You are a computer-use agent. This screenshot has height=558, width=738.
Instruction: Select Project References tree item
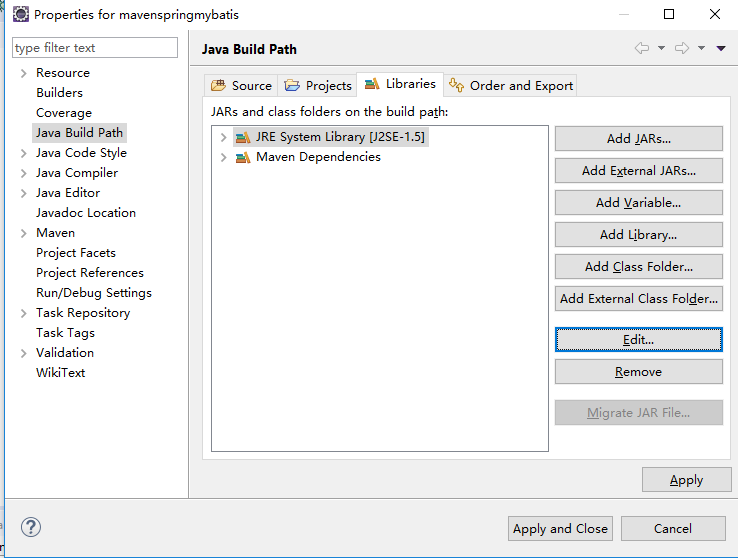(90, 273)
